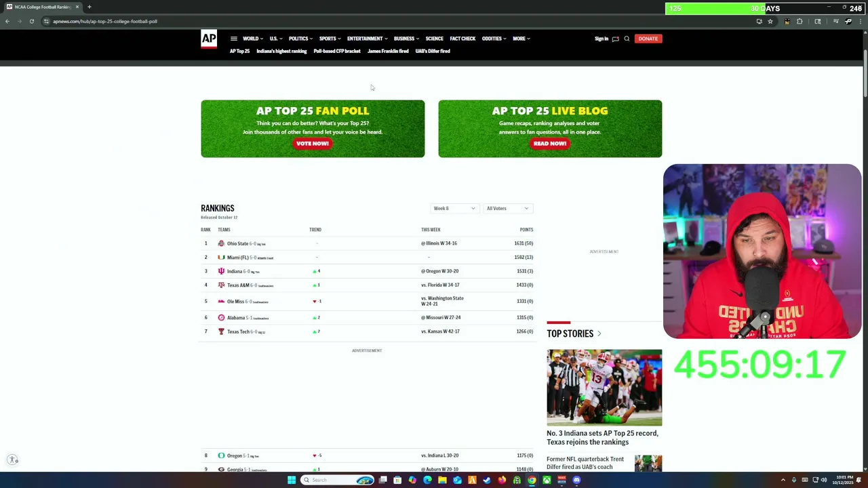Expand the All Voters dropdown
Screen dimensions: 868x488
tap(508, 208)
